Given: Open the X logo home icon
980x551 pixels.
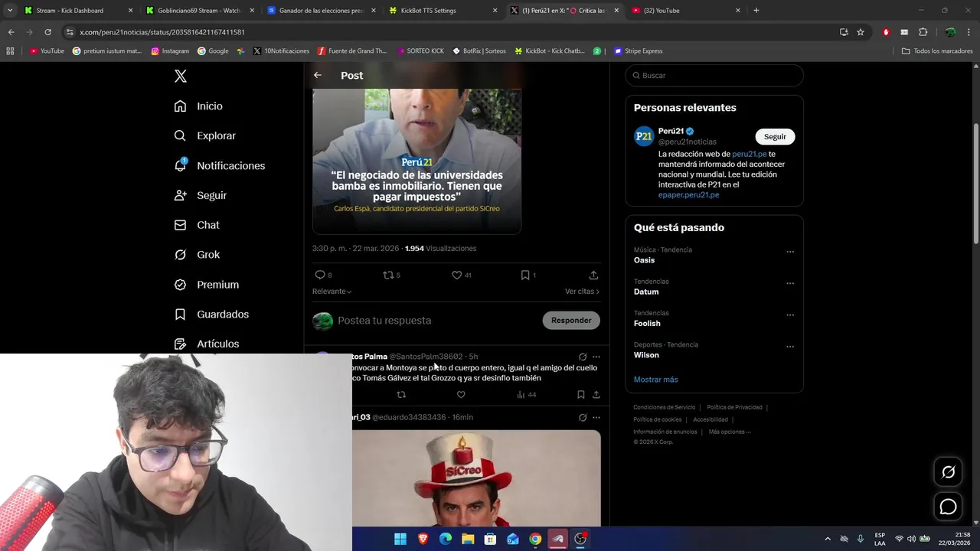Looking at the screenshot, I should pos(181,76).
